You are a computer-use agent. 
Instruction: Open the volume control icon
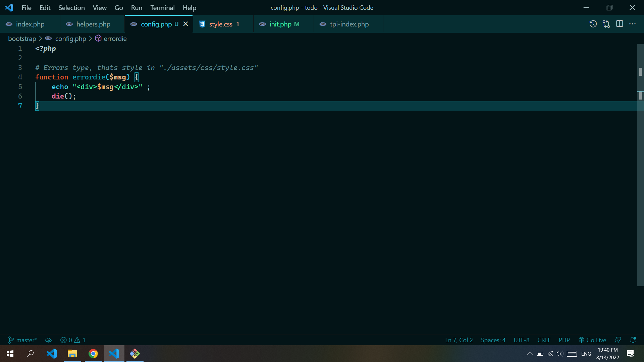(x=559, y=354)
